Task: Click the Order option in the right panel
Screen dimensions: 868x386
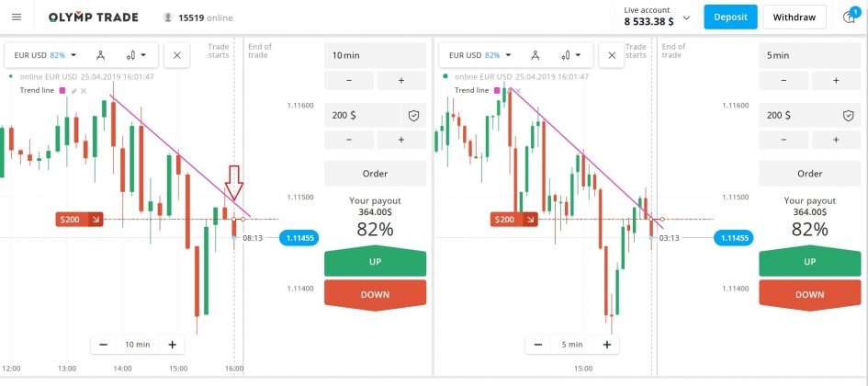Action: (809, 174)
